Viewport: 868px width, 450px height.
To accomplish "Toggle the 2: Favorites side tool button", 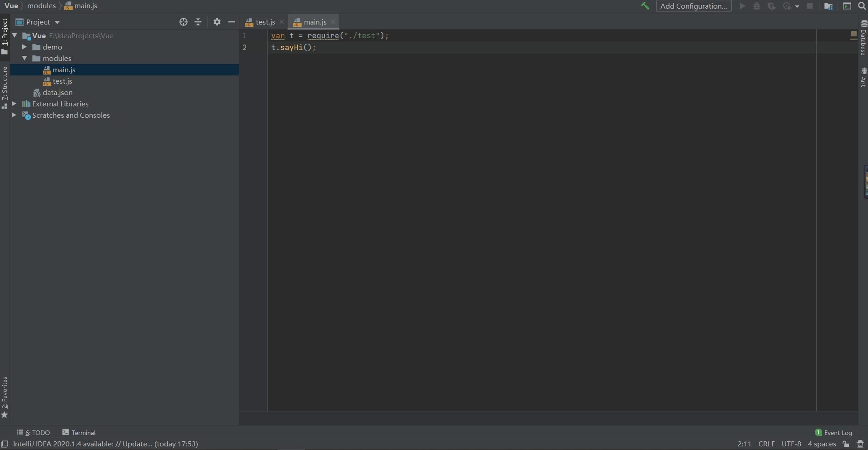I will [5, 397].
